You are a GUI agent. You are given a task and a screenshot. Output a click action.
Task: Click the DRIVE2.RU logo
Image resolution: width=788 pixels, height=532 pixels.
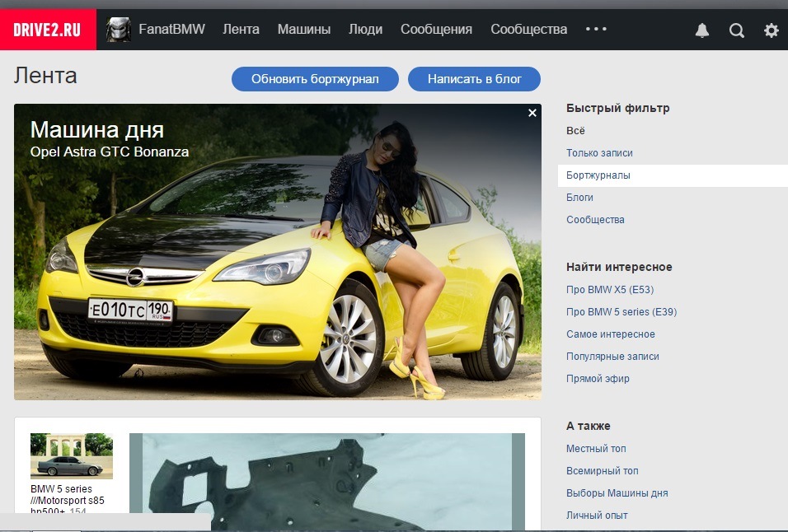[x=48, y=30]
